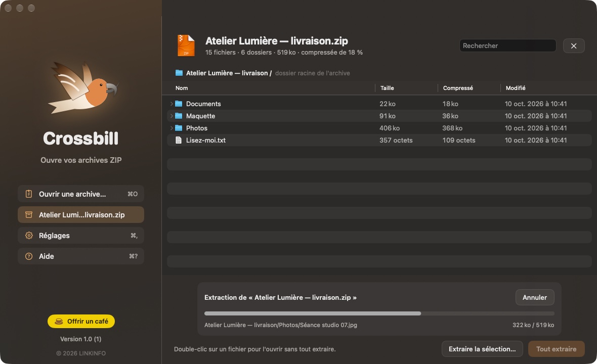The width and height of the screenshot is (597, 364).
Task: Select the Lisez-moi.txt file name
Action: [x=205, y=141]
